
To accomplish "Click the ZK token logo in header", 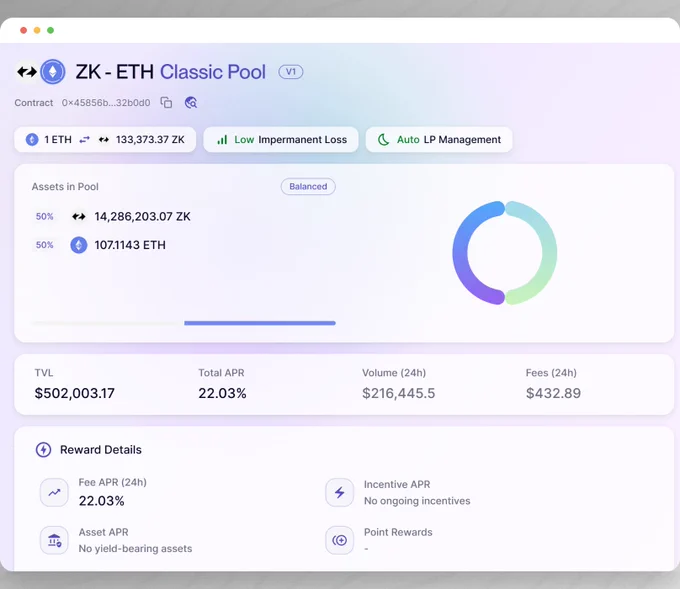I will 27,72.
